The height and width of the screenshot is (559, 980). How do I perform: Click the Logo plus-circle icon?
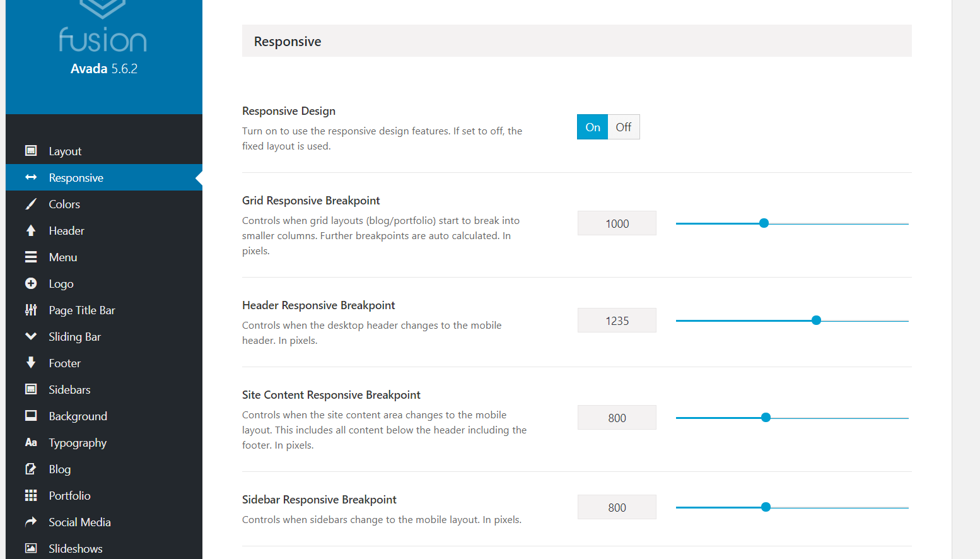tap(31, 283)
